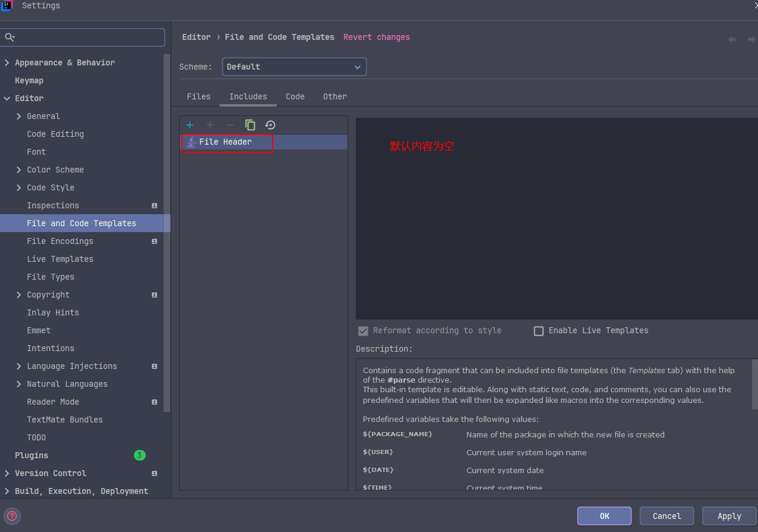Expand the Appearance & Behavior section
Image resolution: width=758 pixels, height=532 pixels.
point(7,62)
